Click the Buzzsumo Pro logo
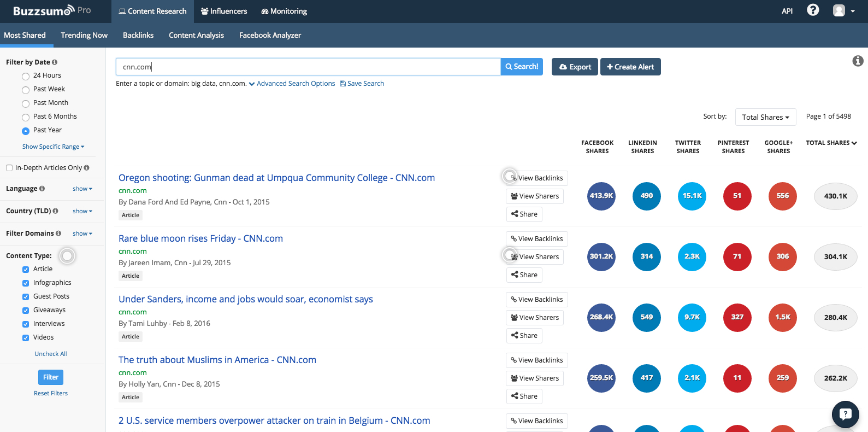Image resolution: width=868 pixels, height=432 pixels. 52,10
